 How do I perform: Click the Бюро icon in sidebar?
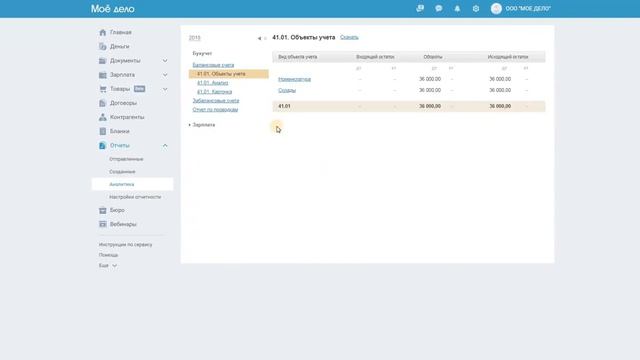(x=102, y=210)
